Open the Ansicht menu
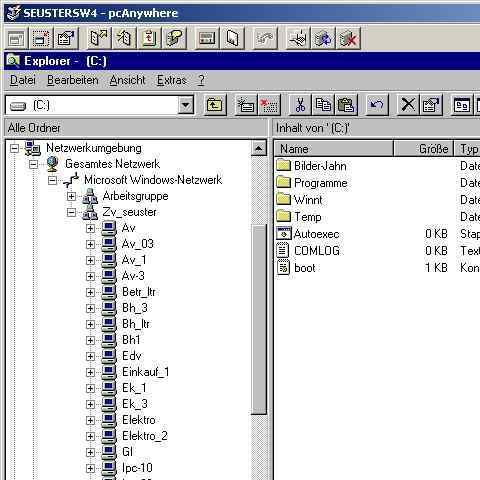The height and width of the screenshot is (480, 480). pos(127,80)
